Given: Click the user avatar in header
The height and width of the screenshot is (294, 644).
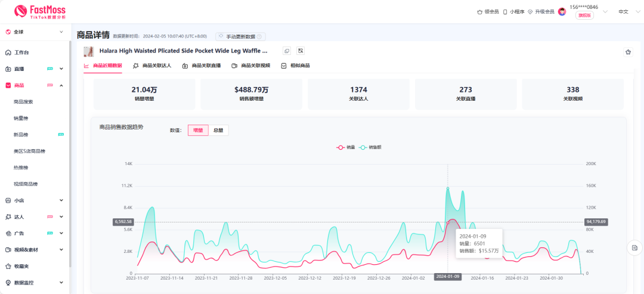Looking at the screenshot, I should point(562,11).
